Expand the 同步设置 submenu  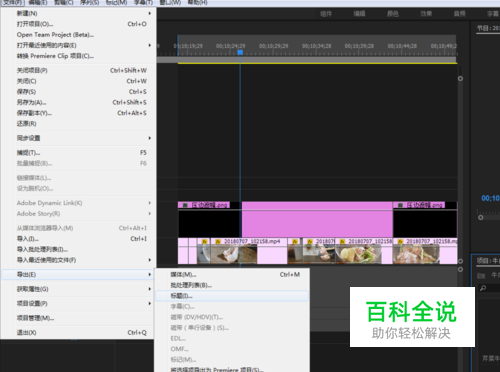(150, 138)
